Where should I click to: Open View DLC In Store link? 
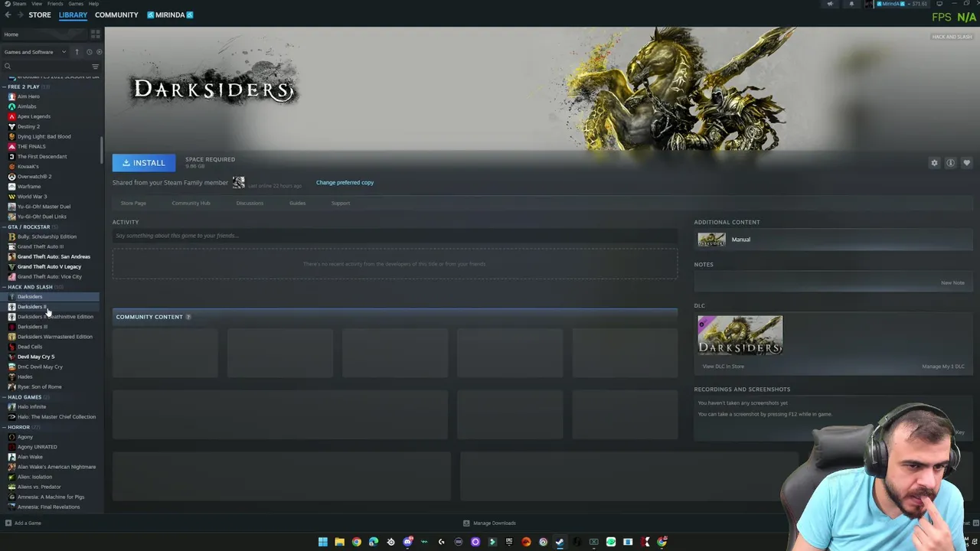(724, 367)
